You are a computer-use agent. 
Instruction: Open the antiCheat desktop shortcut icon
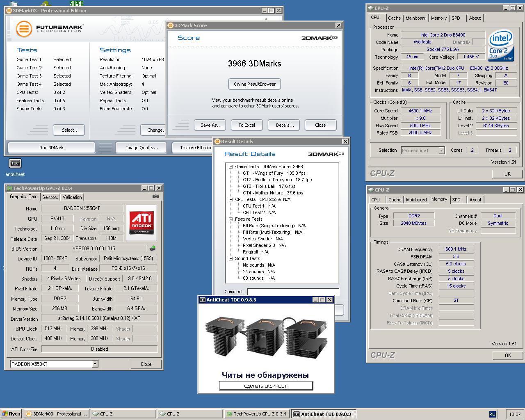point(15,163)
